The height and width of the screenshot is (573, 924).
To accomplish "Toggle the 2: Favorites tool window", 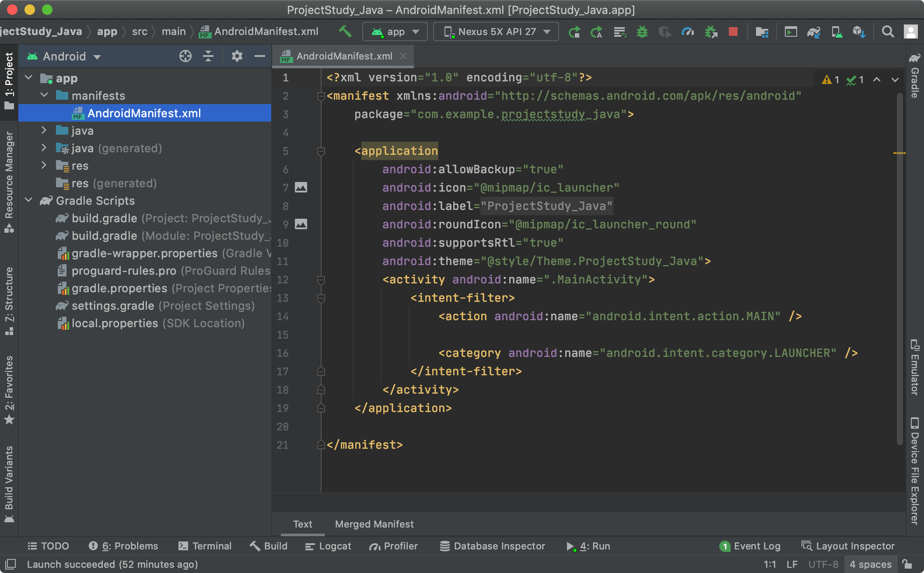I will tap(9, 390).
